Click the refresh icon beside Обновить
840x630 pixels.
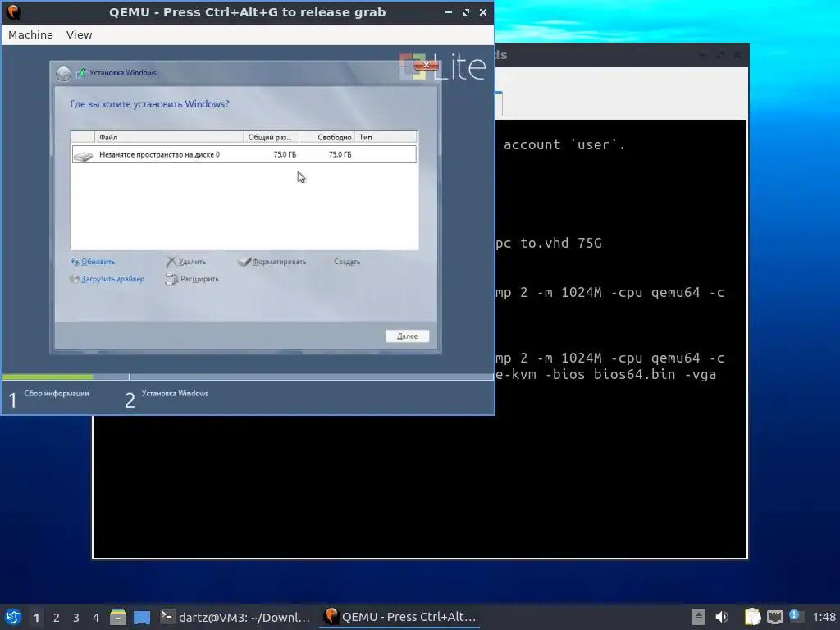click(x=75, y=262)
